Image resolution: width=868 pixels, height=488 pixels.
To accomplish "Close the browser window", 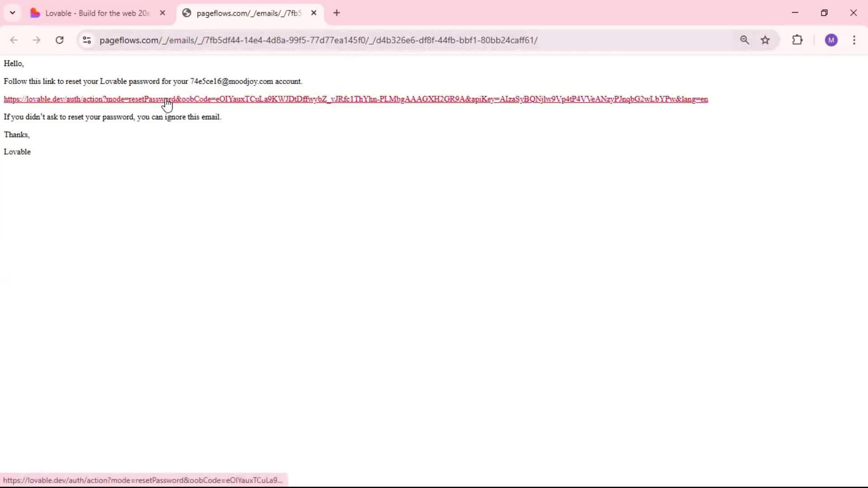I will tap(854, 13).
